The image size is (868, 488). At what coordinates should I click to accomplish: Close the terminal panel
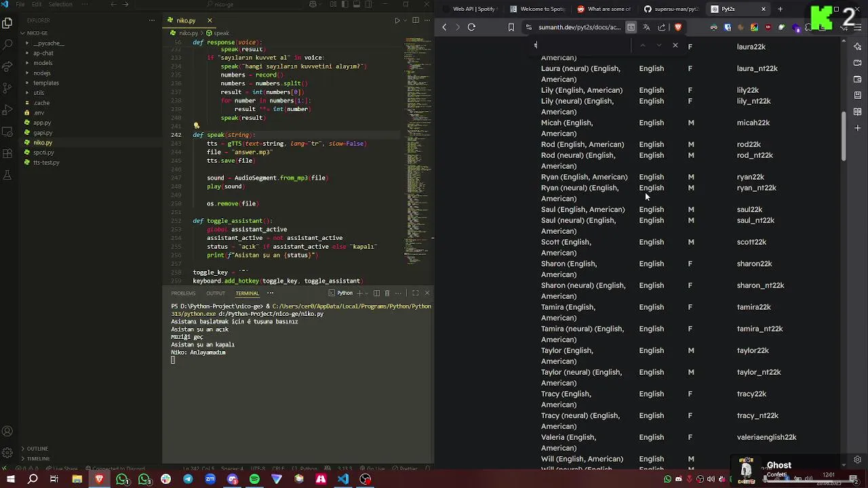click(427, 293)
